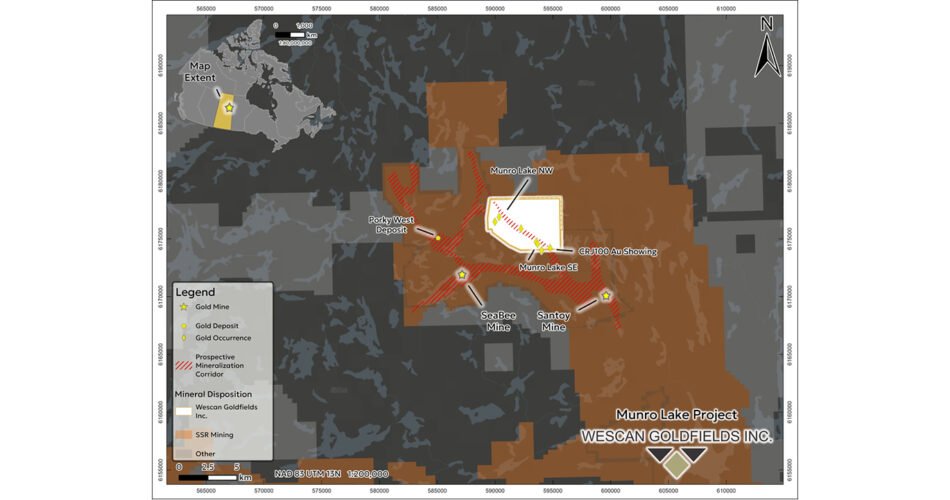The height and width of the screenshot is (500, 950).
Task: Click '590000' on the top axis
Action: coord(495,8)
